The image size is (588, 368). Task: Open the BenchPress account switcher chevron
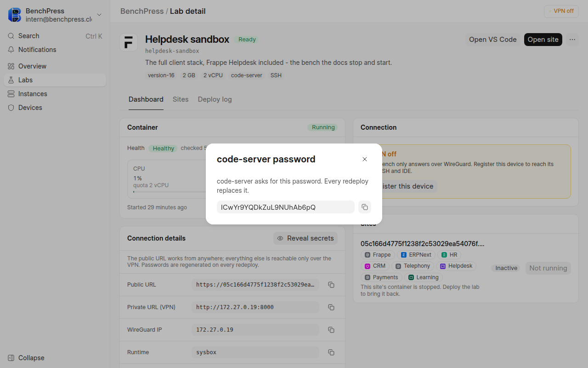(99, 15)
